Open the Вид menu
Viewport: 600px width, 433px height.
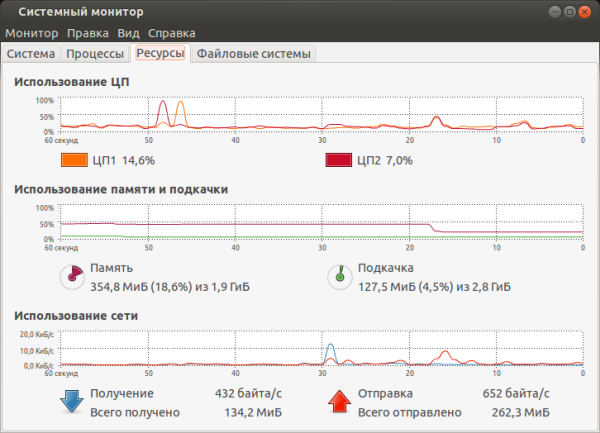tap(128, 33)
